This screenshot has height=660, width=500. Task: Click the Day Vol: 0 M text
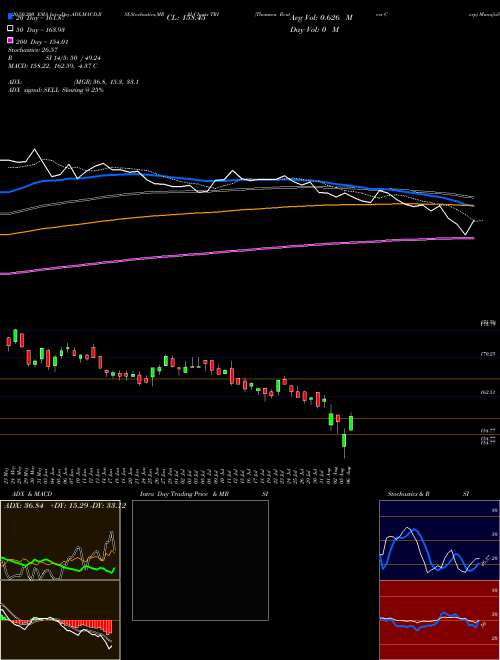coord(314,29)
